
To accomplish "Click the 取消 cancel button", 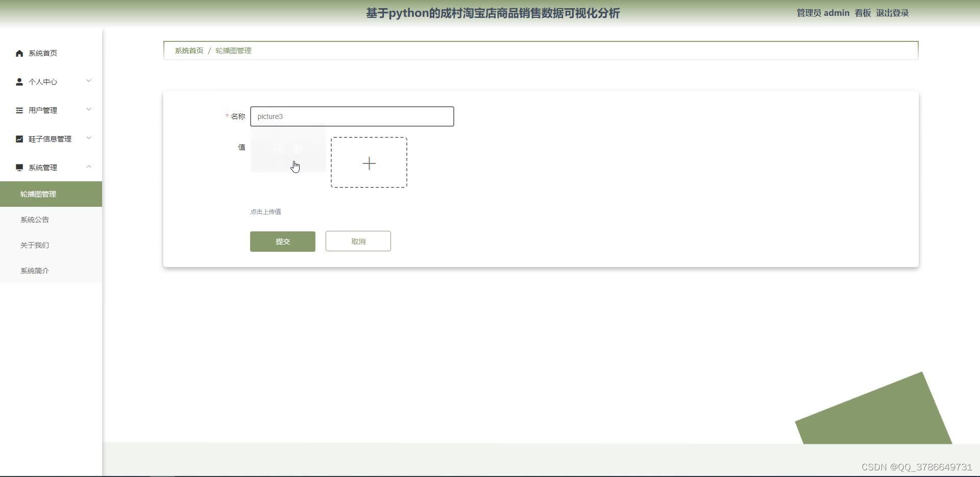I will [x=358, y=241].
